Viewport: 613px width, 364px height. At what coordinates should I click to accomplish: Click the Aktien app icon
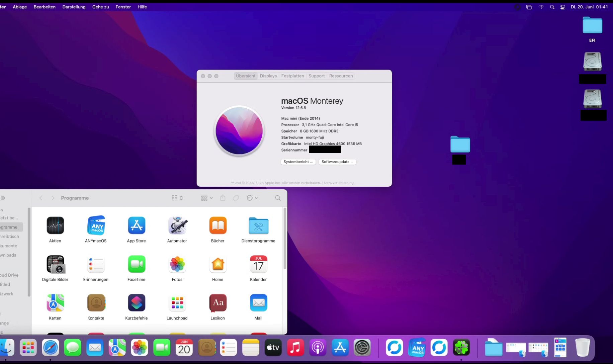click(55, 225)
